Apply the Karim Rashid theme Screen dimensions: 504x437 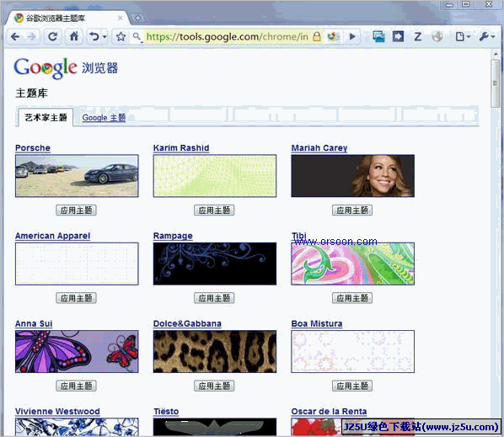tap(214, 211)
